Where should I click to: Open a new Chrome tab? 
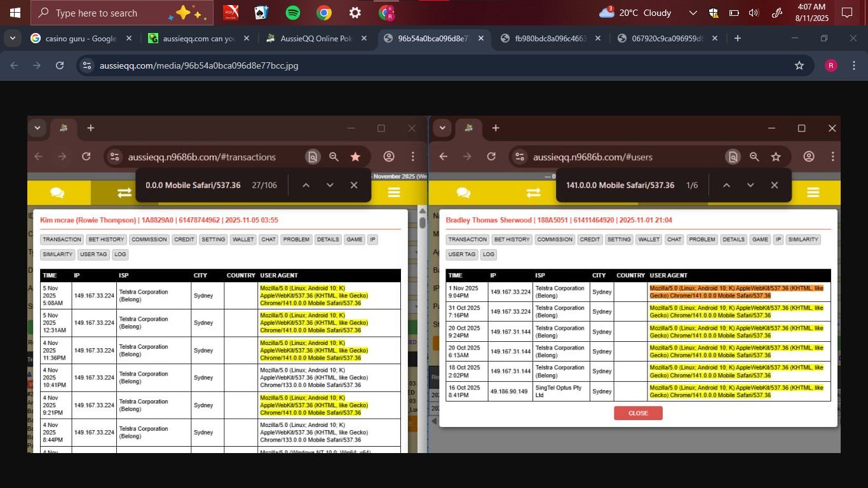tap(737, 38)
